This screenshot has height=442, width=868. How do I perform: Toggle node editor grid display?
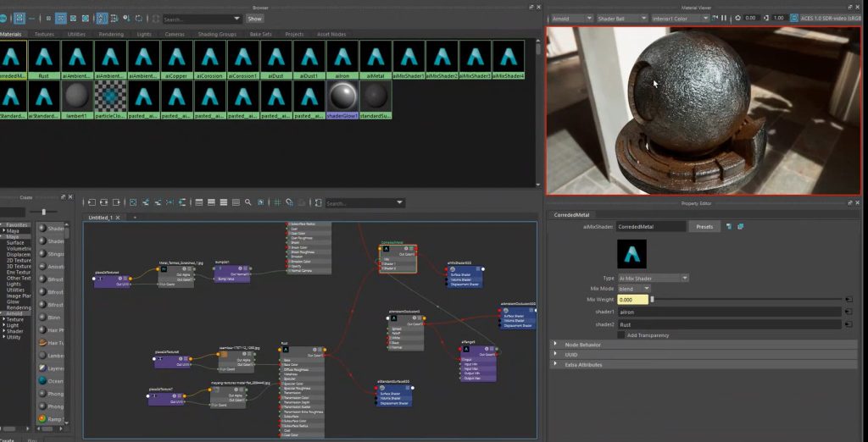pyautogui.click(x=277, y=202)
